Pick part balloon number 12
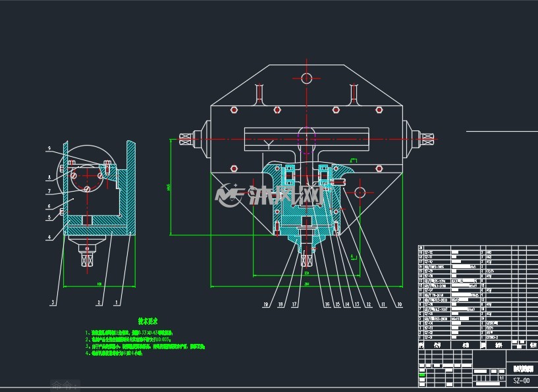 click(x=369, y=304)
